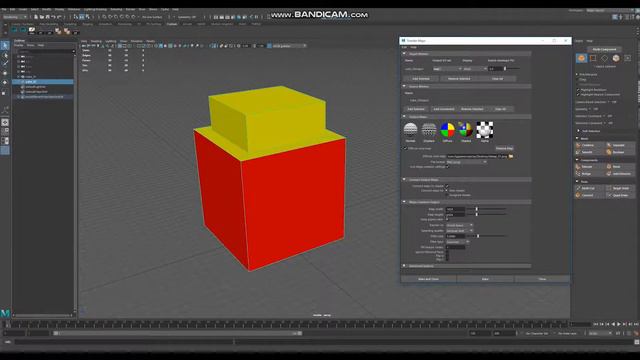Pick the Select tool in left toolbox

5,45
